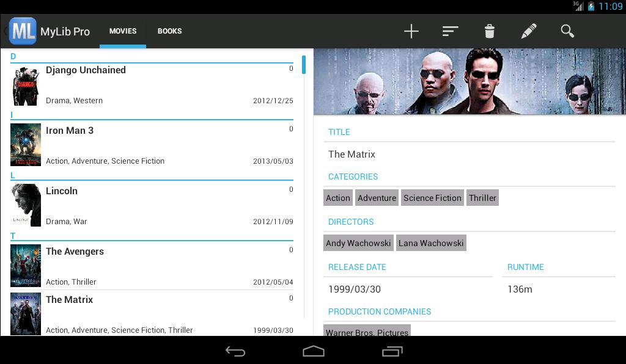This screenshot has height=364, width=626.
Task: Open The Avengers poster thumbnail
Action: pyautogui.click(x=26, y=266)
